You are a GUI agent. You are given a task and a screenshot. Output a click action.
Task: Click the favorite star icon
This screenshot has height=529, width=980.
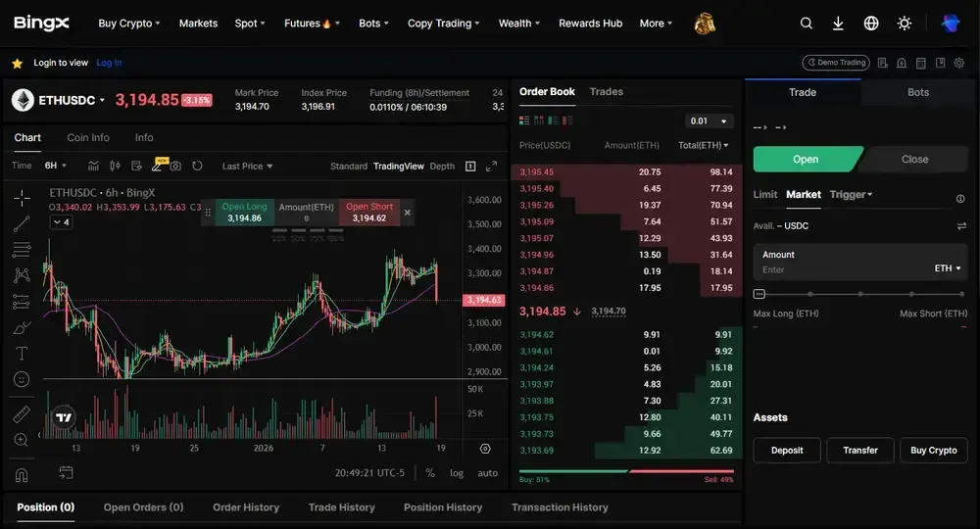click(x=17, y=63)
